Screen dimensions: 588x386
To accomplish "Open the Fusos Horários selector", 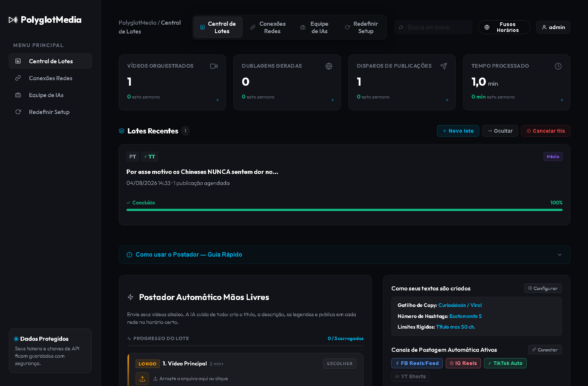I will pos(504,27).
